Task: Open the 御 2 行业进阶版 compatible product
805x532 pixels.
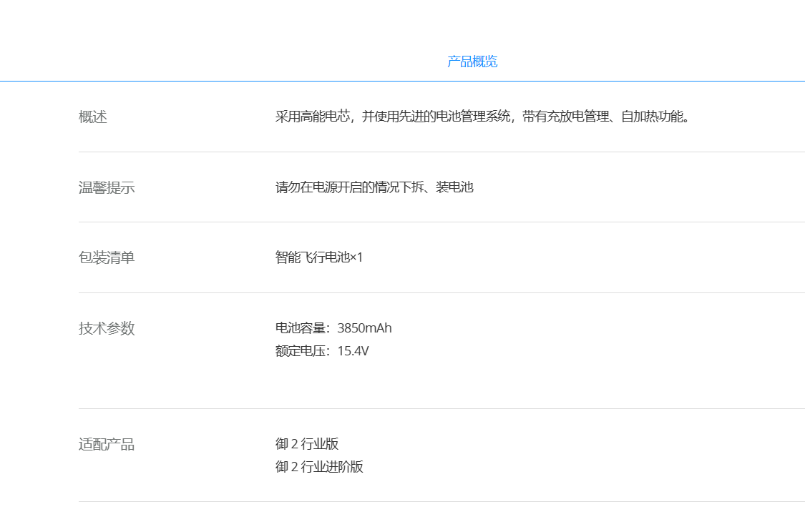Action: click(319, 467)
